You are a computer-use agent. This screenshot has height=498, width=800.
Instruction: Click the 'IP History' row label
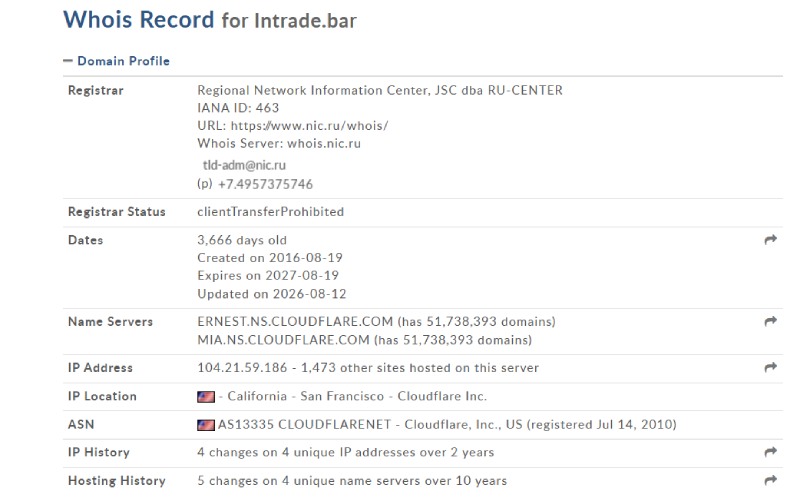click(99, 452)
